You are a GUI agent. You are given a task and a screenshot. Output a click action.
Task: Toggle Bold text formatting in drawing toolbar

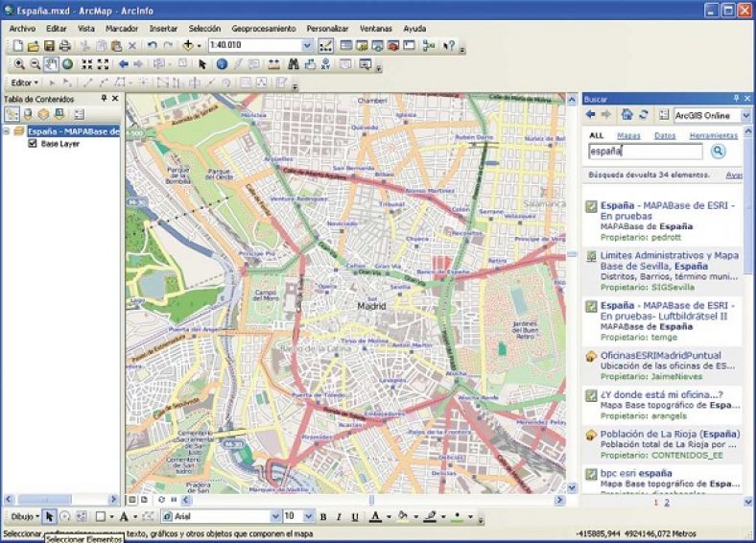[x=322, y=517]
